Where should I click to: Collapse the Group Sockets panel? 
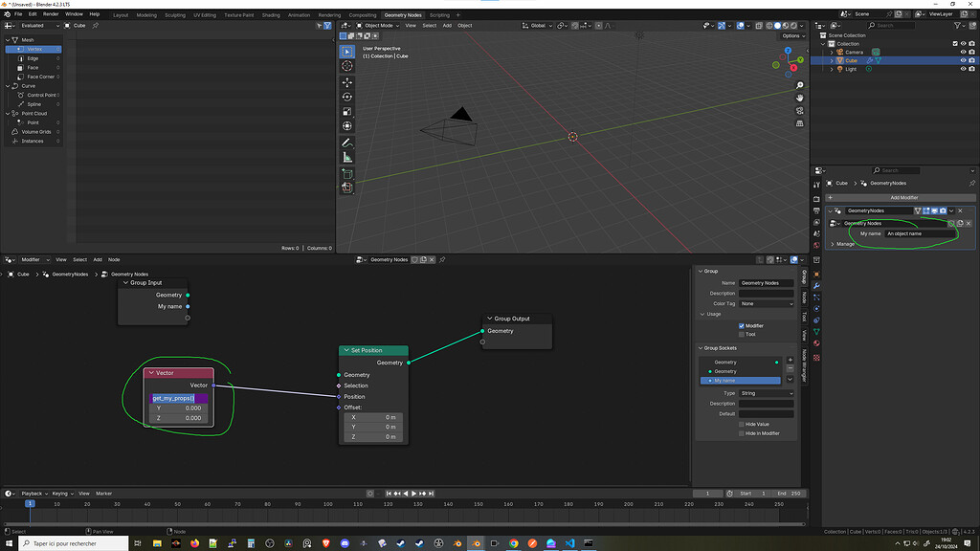(x=701, y=348)
